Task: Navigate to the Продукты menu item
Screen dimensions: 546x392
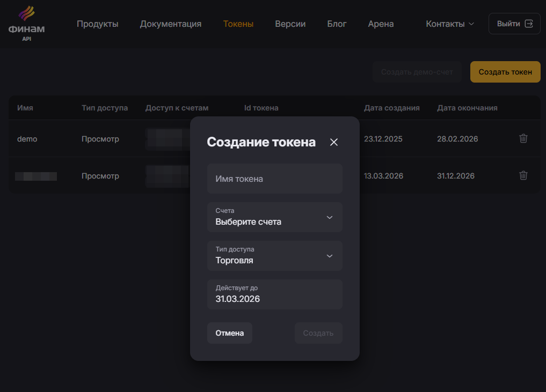Action: coord(98,24)
